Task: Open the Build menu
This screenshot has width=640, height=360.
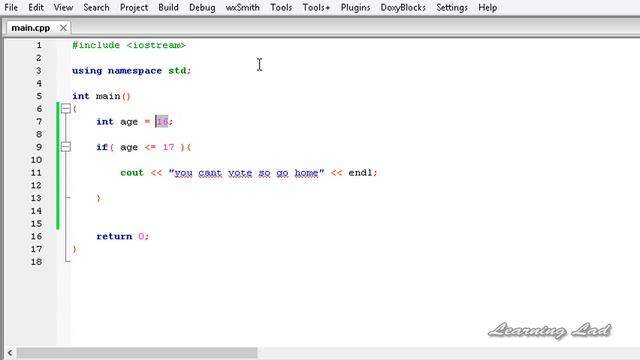Action: coord(169,7)
